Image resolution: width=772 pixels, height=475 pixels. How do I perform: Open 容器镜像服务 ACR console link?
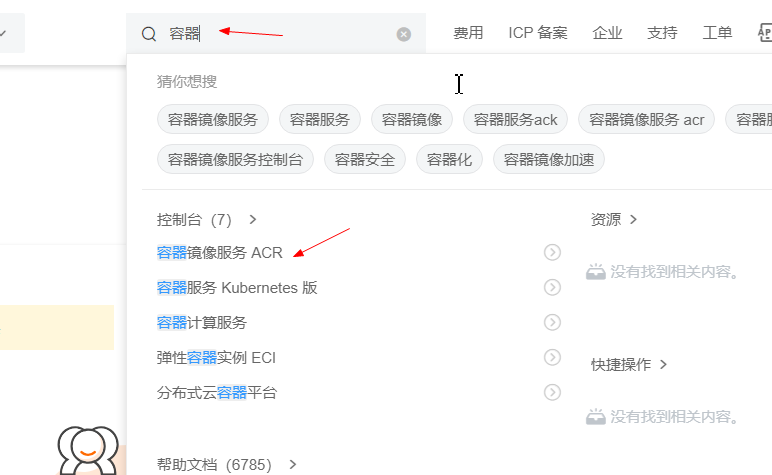(x=220, y=253)
